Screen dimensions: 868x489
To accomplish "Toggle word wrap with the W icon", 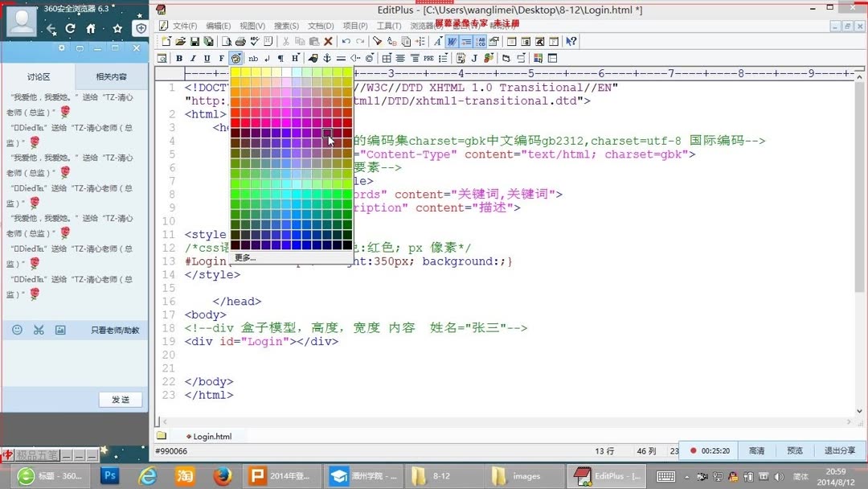I will click(451, 41).
